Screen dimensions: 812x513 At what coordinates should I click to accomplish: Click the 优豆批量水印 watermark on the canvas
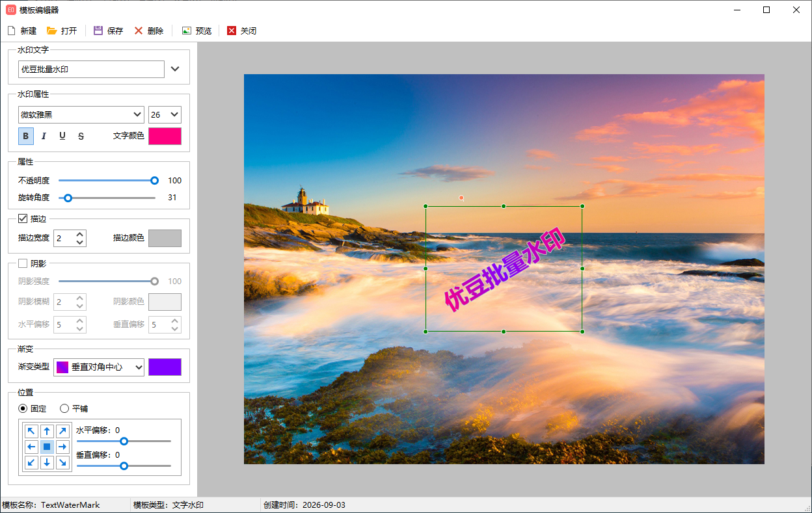click(504, 269)
